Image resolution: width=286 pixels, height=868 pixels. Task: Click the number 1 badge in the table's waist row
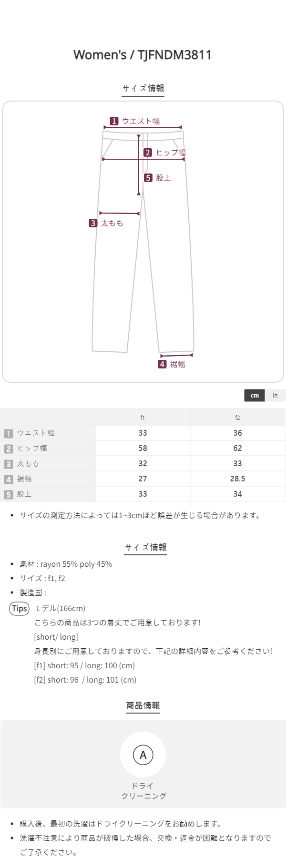9,433
